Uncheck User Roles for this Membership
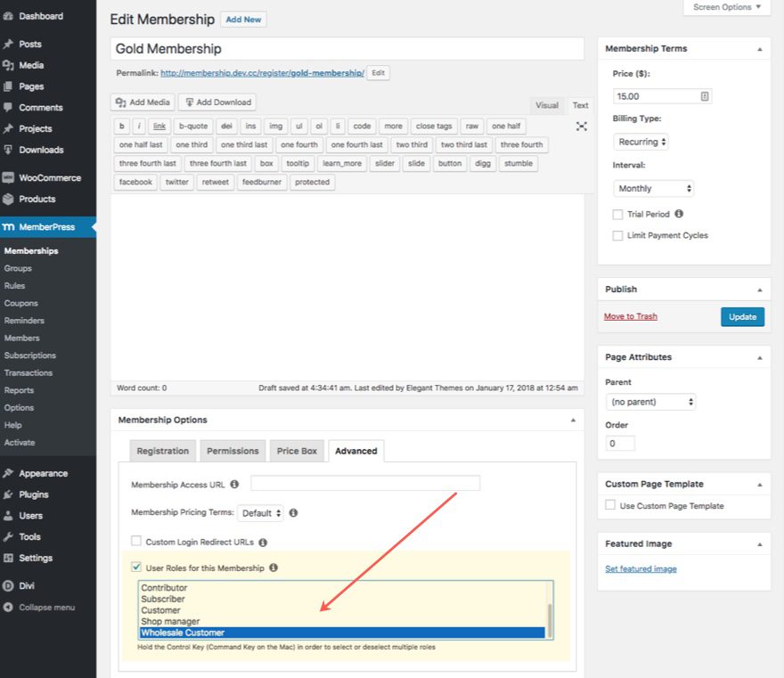 pyautogui.click(x=136, y=567)
